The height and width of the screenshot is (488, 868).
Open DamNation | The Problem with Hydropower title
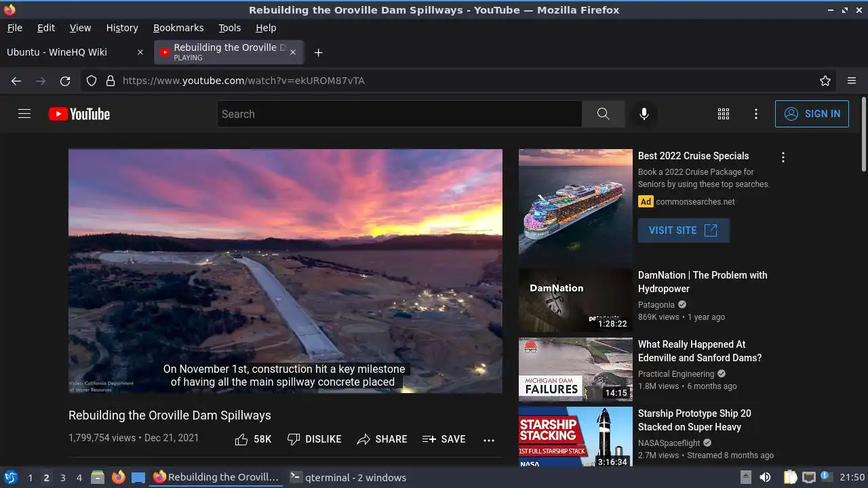(x=703, y=282)
